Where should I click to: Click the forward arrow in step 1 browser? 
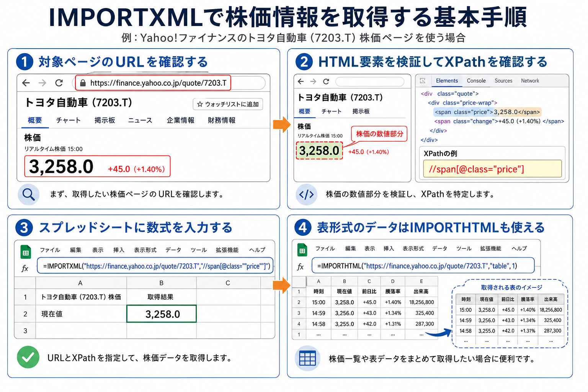pyautogui.click(x=42, y=83)
